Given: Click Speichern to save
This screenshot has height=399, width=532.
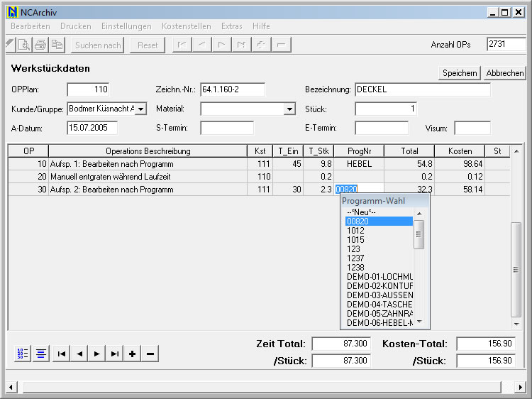Looking at the screenshot, I should [460, 73].
